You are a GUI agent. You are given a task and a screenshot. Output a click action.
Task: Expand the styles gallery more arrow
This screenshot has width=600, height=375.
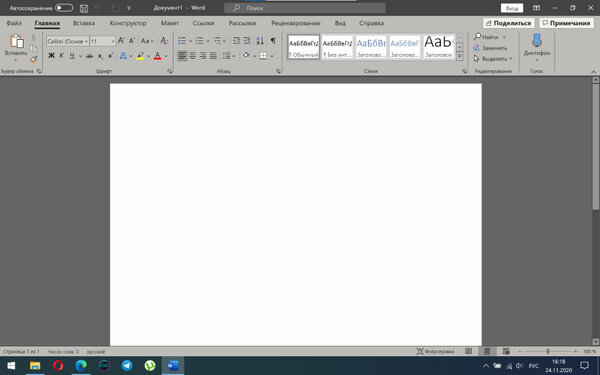(460, 56)
